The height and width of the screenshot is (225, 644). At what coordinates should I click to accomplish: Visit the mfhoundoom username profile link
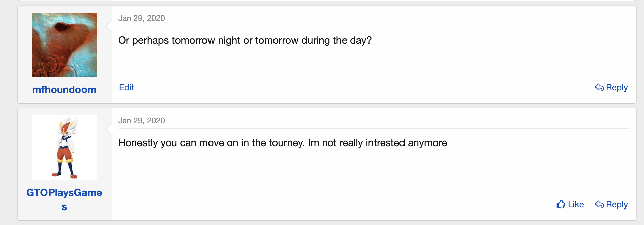pyautogui.click(x=64, y=90)
